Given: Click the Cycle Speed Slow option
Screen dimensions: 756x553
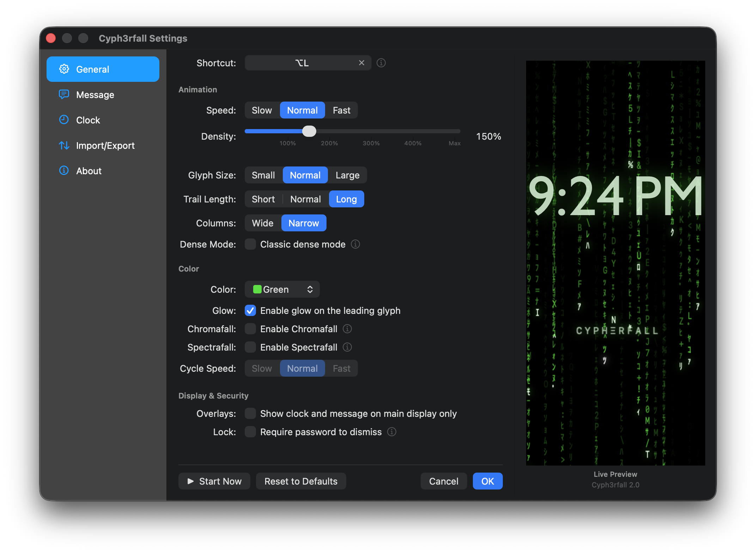Looking at the screenshot, I should (262, 368).
